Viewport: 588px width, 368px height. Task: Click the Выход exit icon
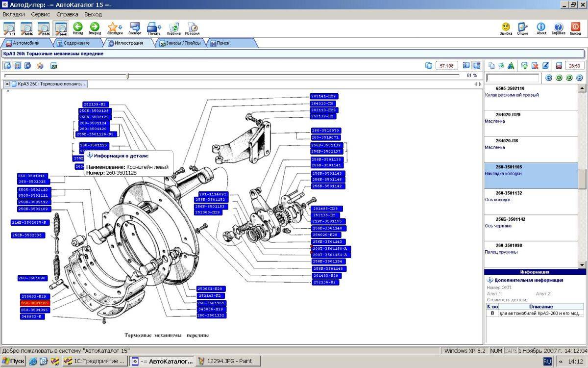point(575,28)
